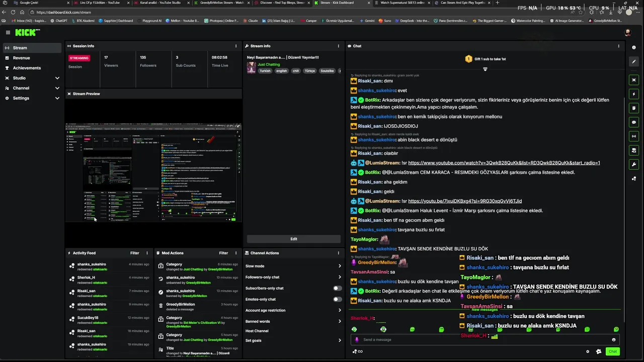
Task: Click Soulslike stream tag
Action: pyautogui.click(x=327, y=71)
